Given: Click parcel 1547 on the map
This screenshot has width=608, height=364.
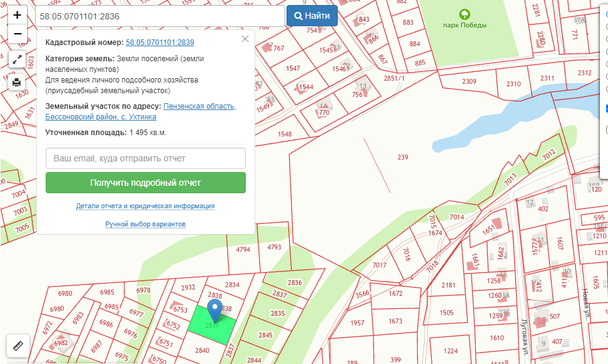Looking at the screenshot, I should tap(293, 68).
